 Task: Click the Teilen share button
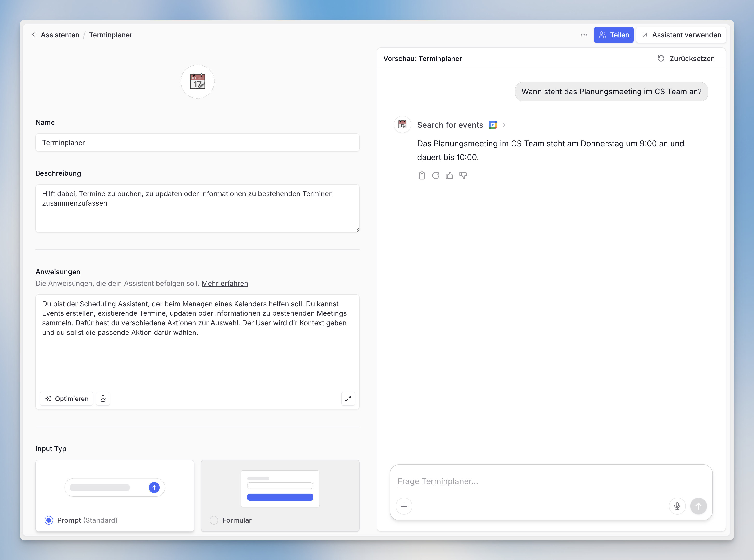[613, 35]
